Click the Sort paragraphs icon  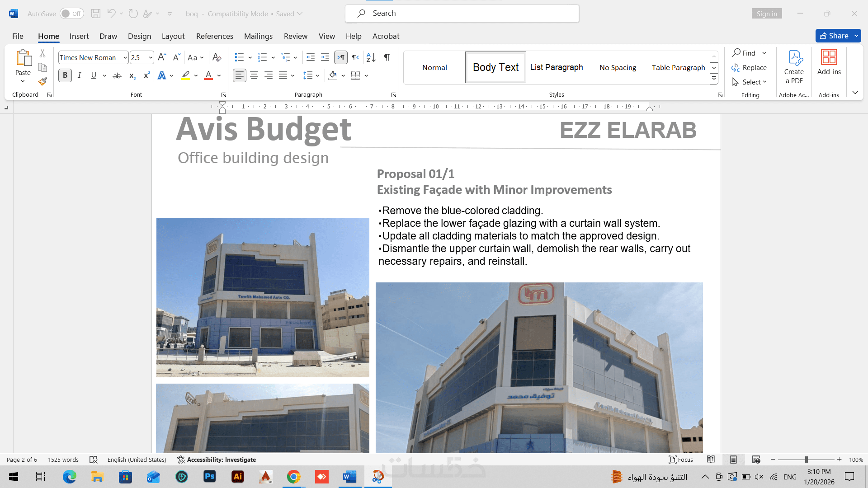[x=371, y=57]
